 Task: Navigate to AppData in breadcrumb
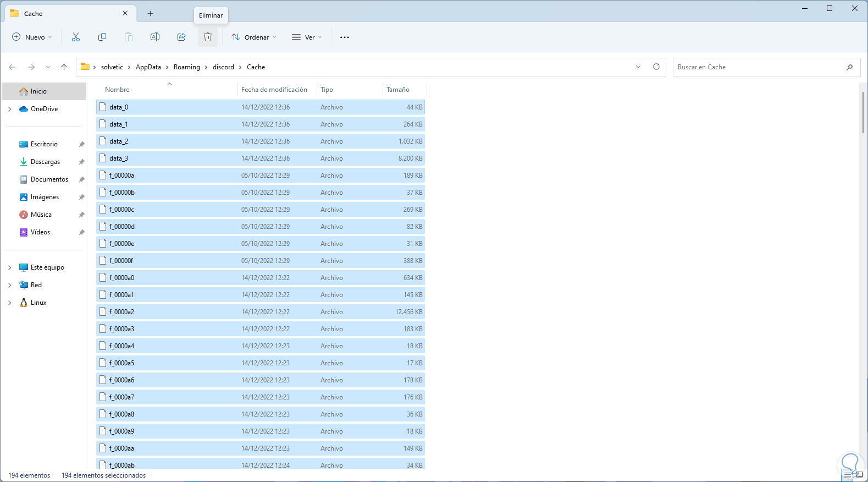click(x=148, y=67)
